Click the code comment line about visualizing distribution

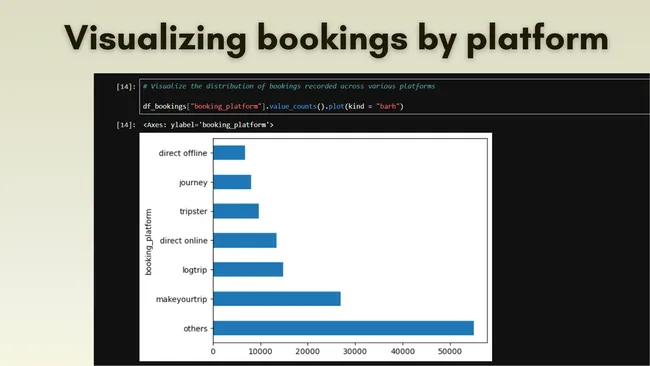point(289,86)
